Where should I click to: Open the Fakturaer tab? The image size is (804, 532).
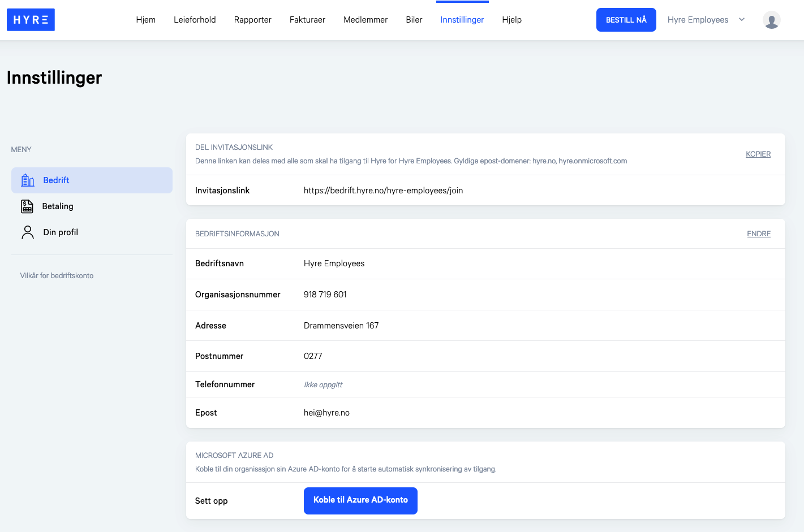click(307, 20)
